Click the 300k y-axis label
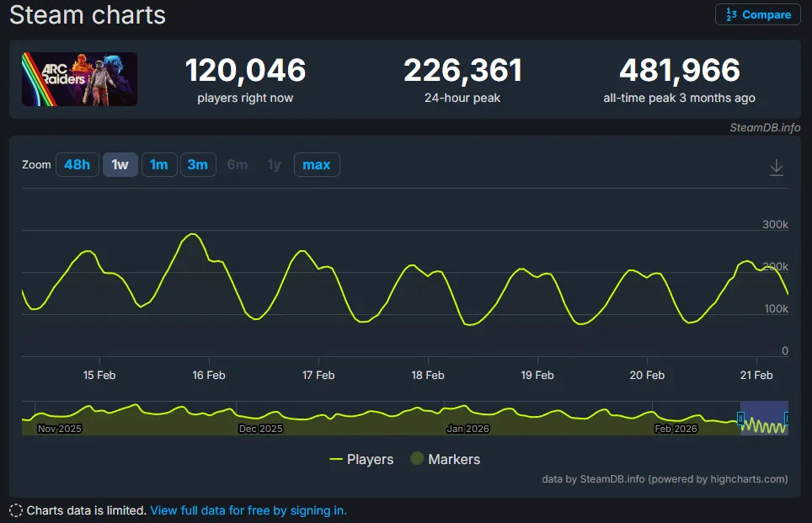The height and width of the screenshot is (523, 812). 775,224
